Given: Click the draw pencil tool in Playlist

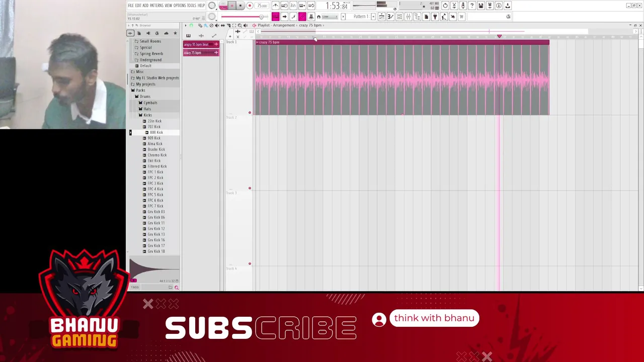Looking at the screenshot, I should coord(200,25).
